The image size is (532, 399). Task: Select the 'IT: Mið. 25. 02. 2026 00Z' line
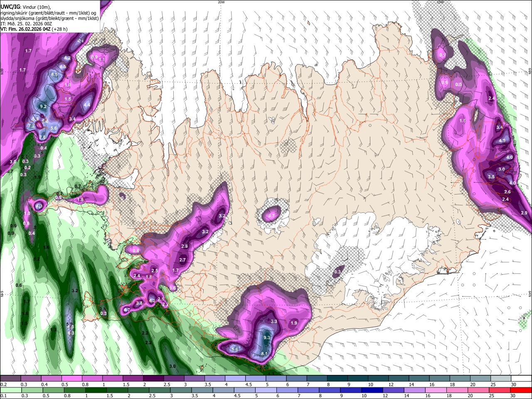coord(26,24)
